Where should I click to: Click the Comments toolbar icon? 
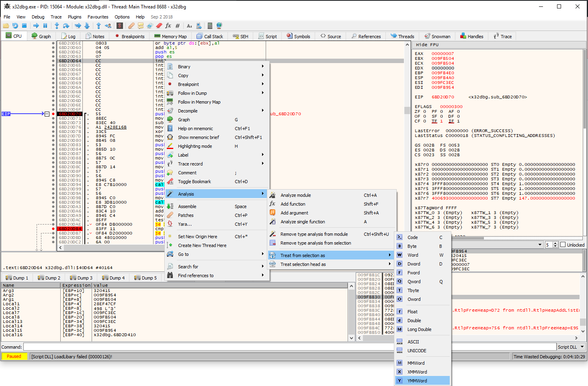pos(141,26)
